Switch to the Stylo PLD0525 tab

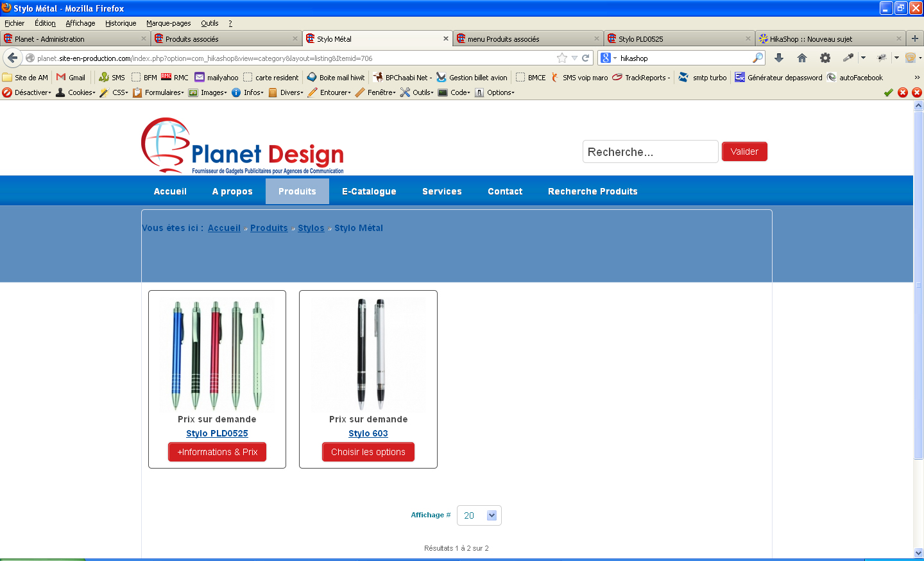coord(680,39)
